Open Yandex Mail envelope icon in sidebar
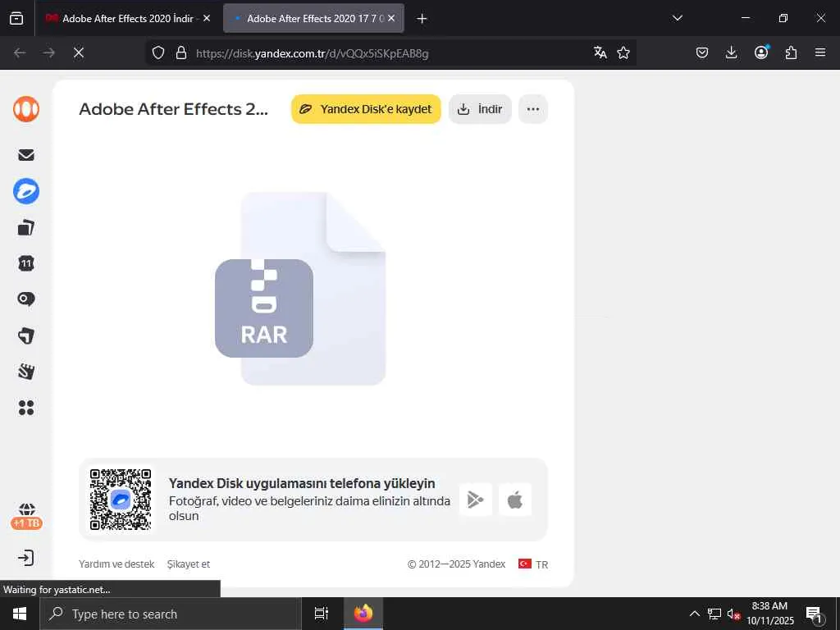Image resolution: width=840 pixels, height=630 pixels. tap(26, 155)
